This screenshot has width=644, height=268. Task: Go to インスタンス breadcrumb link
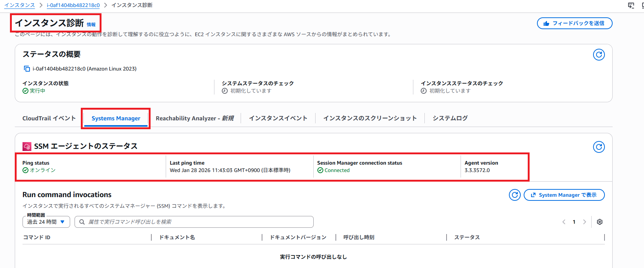click(x=20, y=5)
